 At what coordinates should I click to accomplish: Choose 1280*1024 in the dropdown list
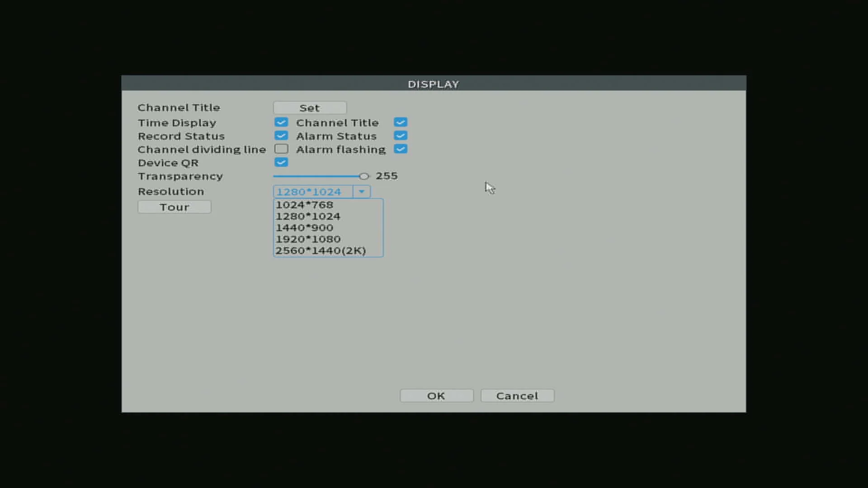[308, 216]
